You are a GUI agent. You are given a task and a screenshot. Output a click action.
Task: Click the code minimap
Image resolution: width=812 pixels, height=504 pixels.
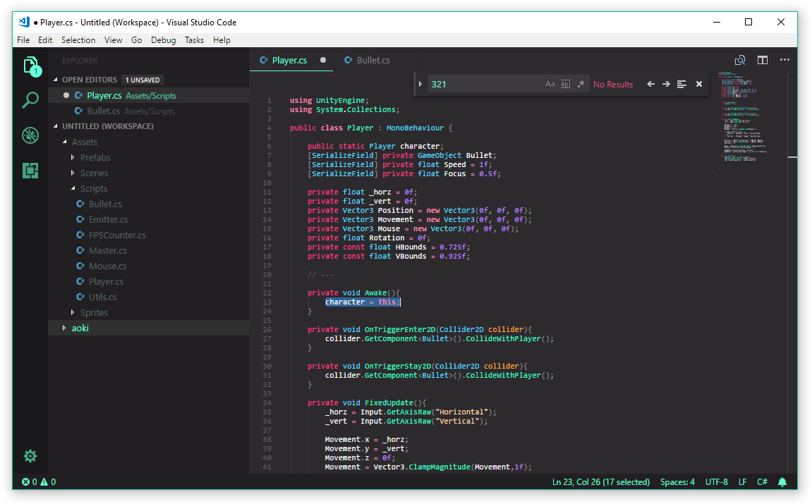click(x=751, y=119)
